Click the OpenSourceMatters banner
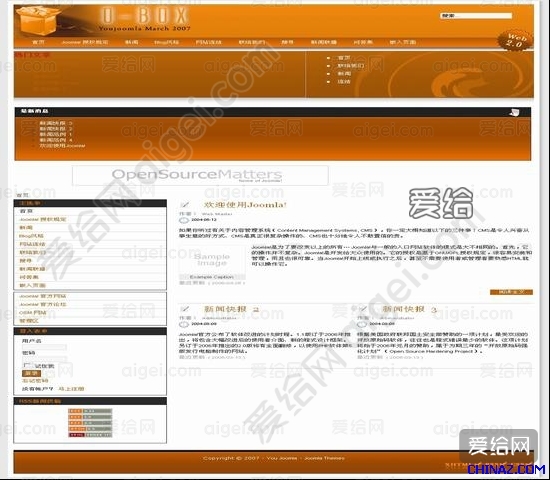Image resolution: width=550 pixels, height=480 pixels. click(200, 175)
